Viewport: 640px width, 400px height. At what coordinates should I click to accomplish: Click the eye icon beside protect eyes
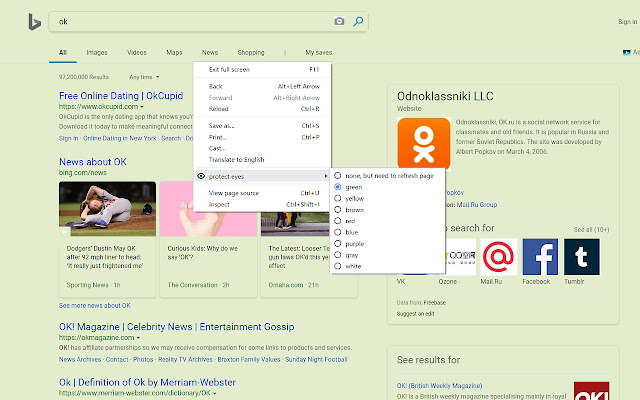[x=201, y=176]
